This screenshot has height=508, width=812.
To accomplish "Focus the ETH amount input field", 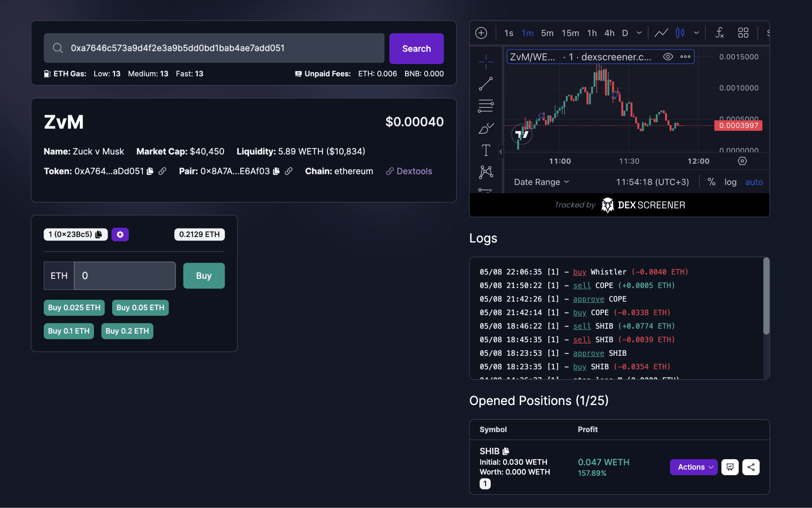I will (125, 276).
